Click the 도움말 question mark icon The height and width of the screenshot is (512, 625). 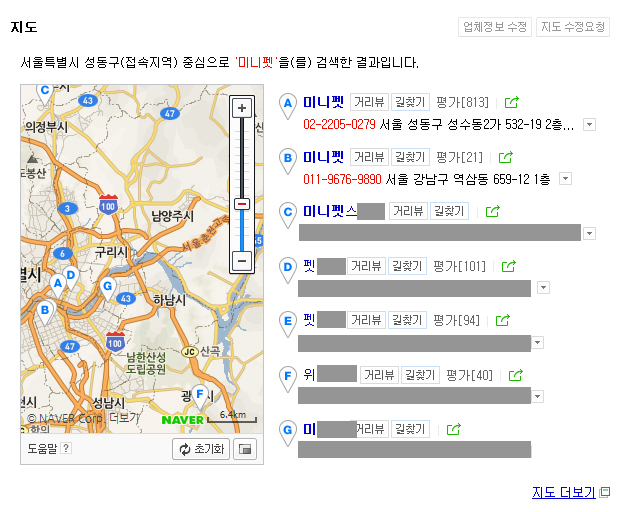[66, 448]
